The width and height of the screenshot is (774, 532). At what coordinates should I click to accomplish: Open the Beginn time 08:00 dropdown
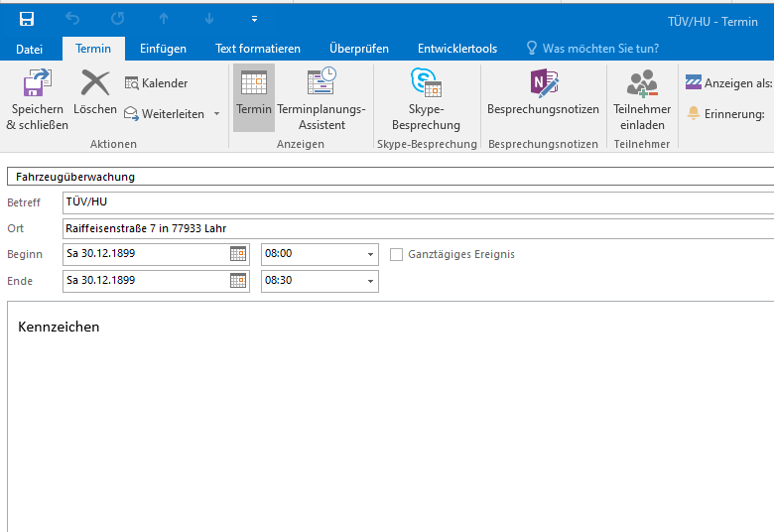370,254
